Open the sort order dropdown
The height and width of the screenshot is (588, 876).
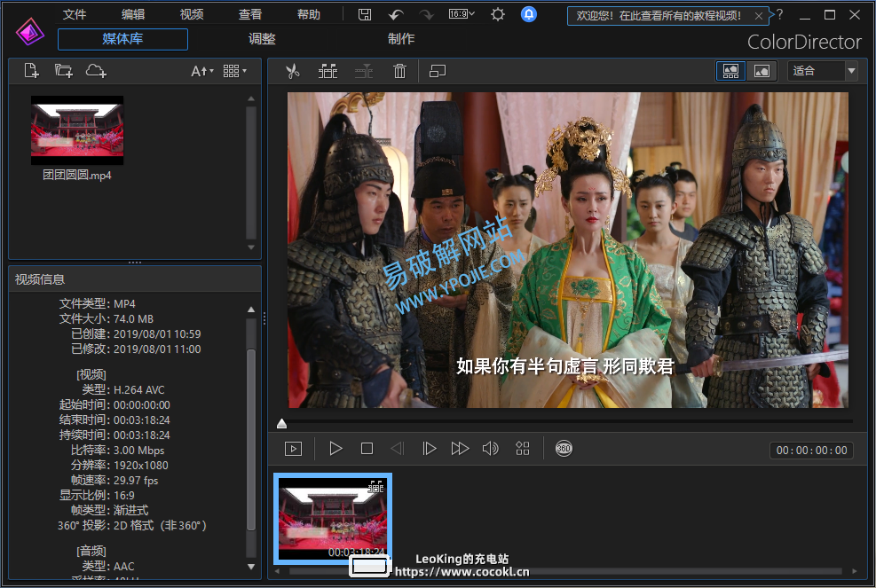click(x=201, y=71)
